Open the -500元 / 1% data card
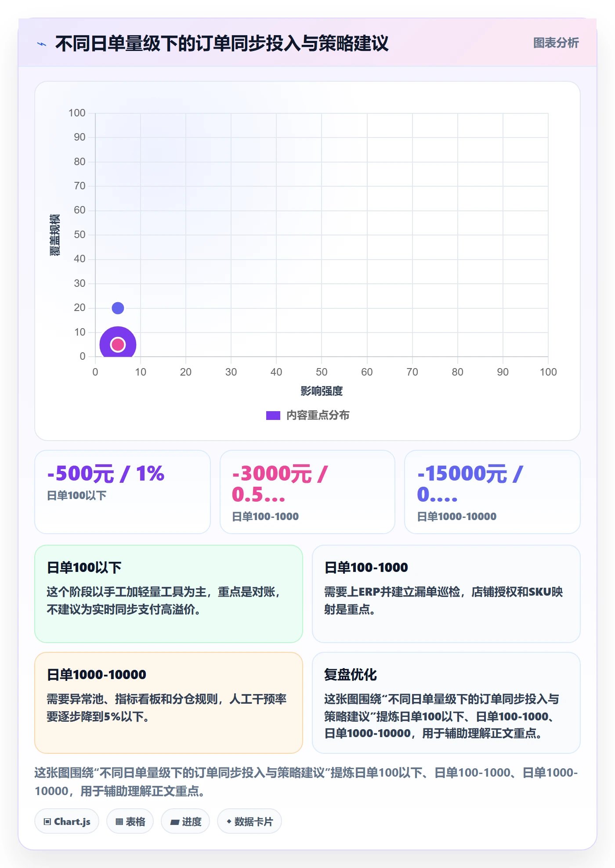Viewport: 615px width, 868px height. point(123,492)
